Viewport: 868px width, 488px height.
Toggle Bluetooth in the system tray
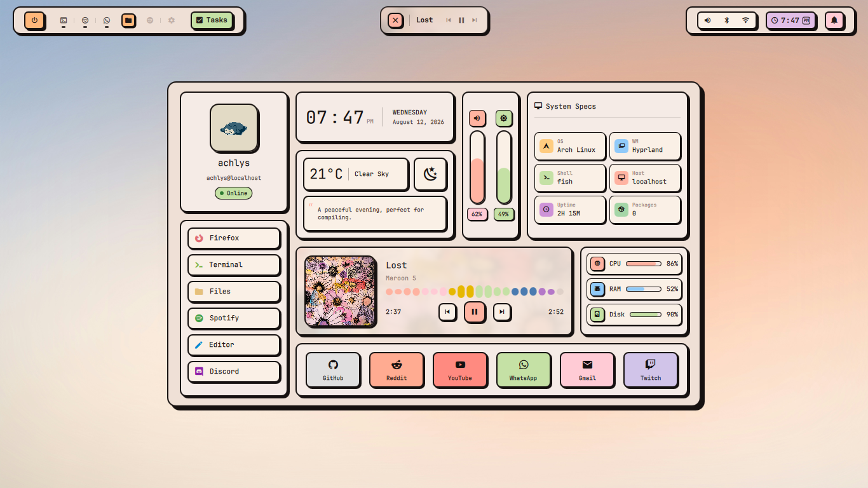coord(726,20)
